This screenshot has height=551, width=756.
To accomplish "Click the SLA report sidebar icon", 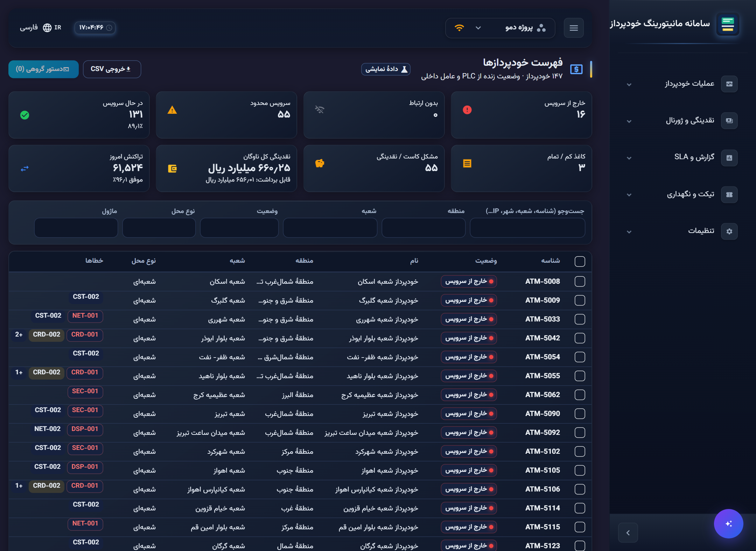I will (x=729, y=158).
